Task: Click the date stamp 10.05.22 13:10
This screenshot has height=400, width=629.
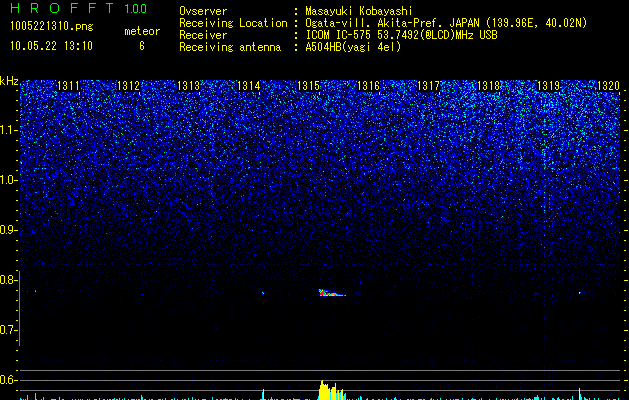Action: click(x=51, y=46)
